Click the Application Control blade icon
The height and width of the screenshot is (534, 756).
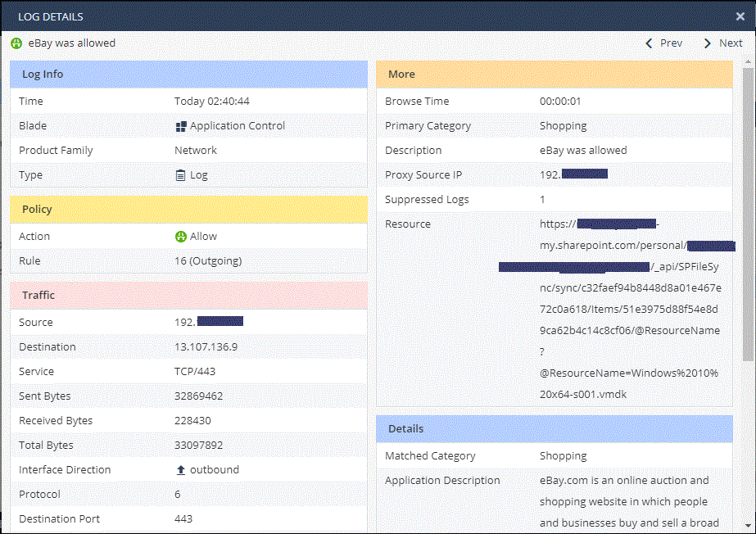coord(181,126)
